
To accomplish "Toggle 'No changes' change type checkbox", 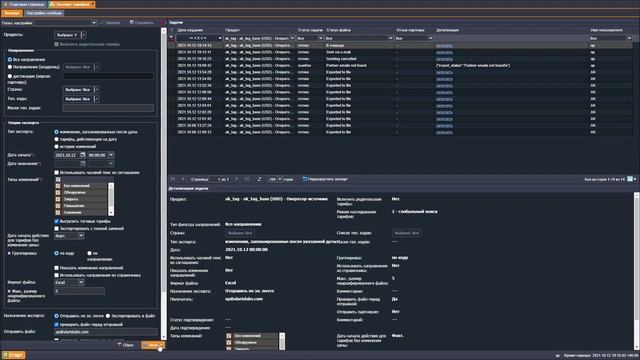I will 58,186.
